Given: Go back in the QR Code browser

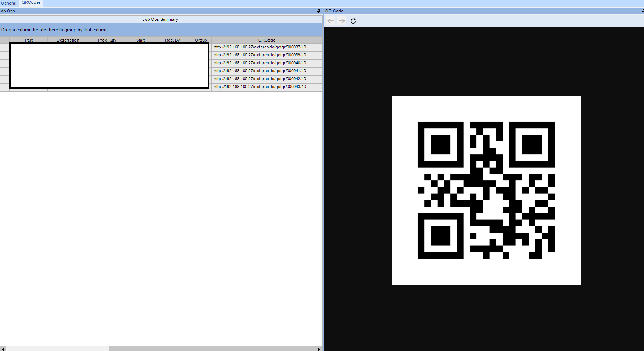Looking at the screenshot, I should 331,21.
